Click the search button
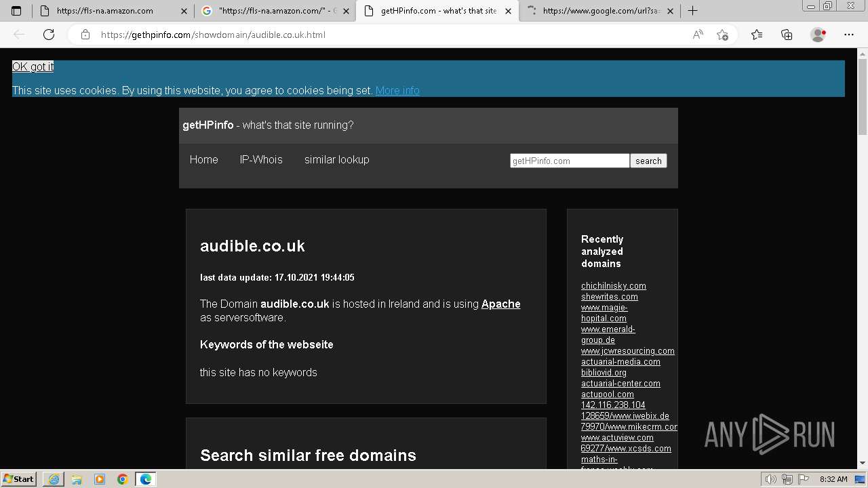This screenshot has width=868, height=488. click(648, 161)
